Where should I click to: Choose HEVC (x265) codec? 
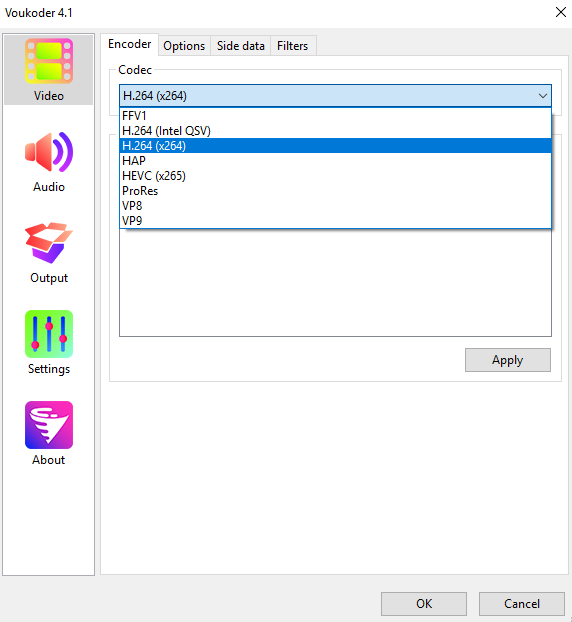coord(335,176)
